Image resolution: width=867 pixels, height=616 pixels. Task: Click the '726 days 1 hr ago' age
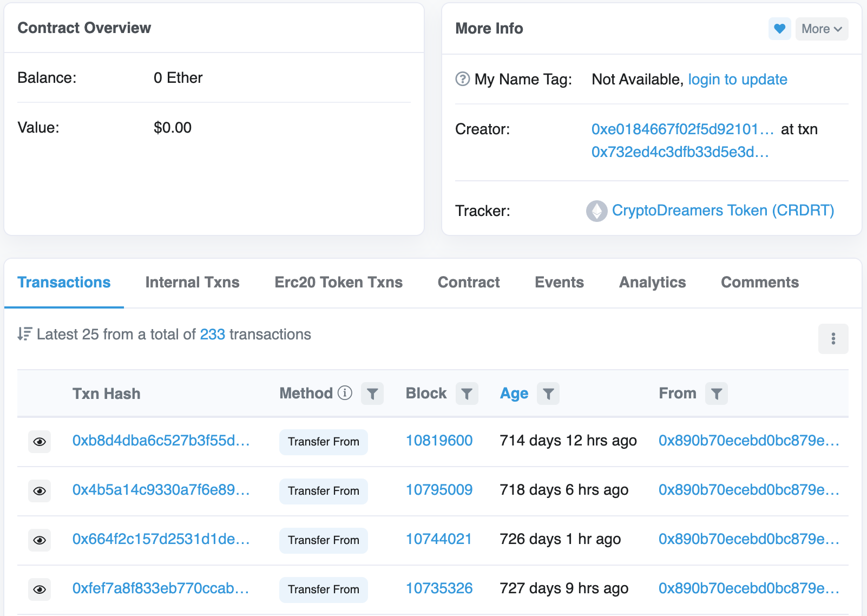coord(560,540)
